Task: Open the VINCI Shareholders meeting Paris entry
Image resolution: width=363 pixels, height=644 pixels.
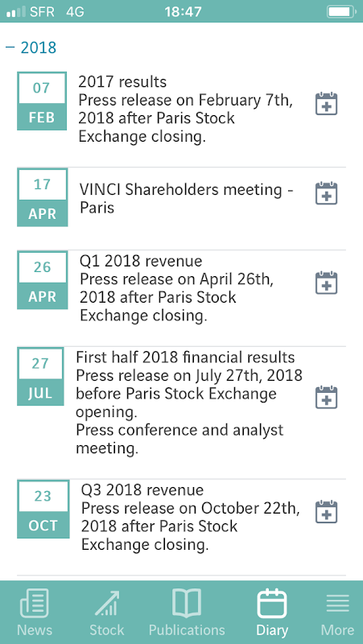Action: pyautogui.click(x=187, y=198)
